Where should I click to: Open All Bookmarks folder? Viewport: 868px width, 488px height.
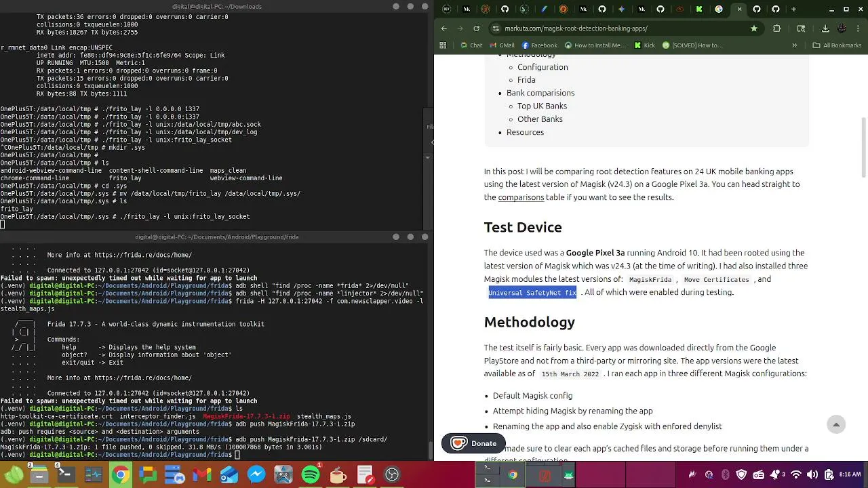point(837,45)
